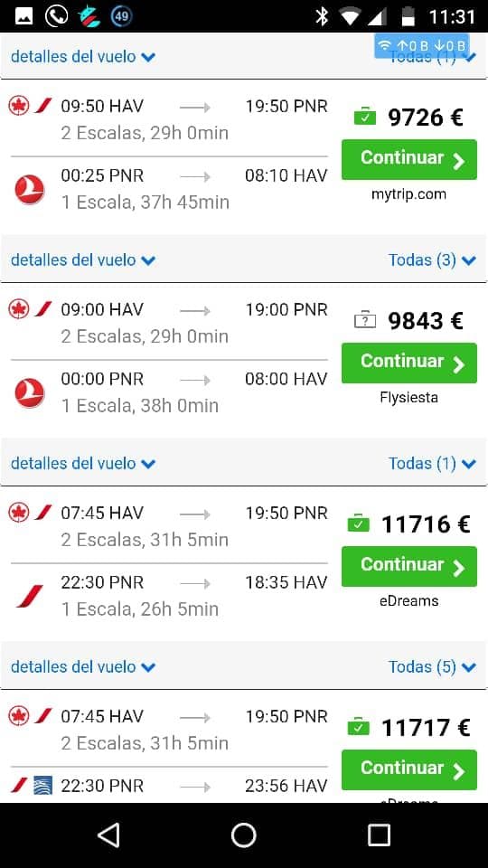
Task: Tap the Air Canada logo on 09:50 HAV flight
Action: click(19, 105)
